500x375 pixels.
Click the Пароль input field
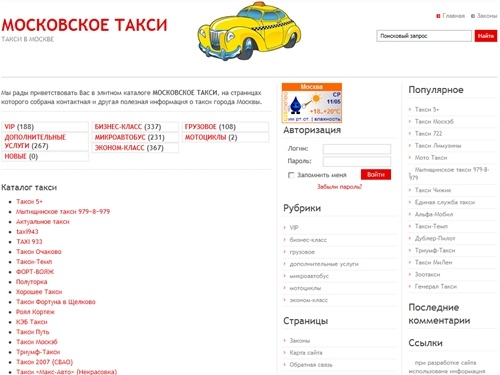(x=357, y=162)
